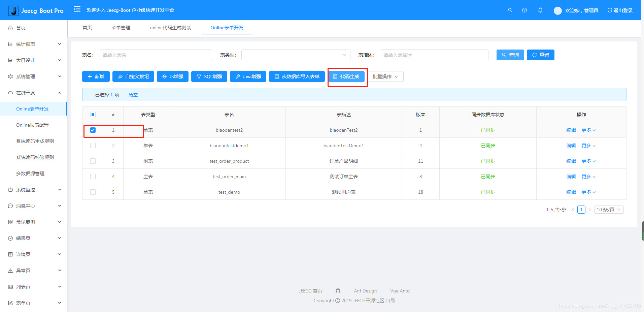Click the 列表页 table icon in sidebar

click(10, 287)
